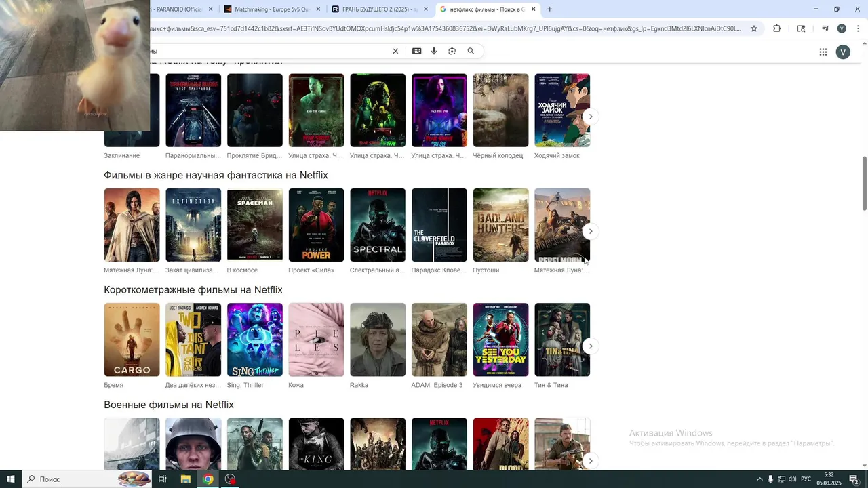Open the Тин & Тина poster
This screenshot has width=868, height=488.
click(562, 340)
